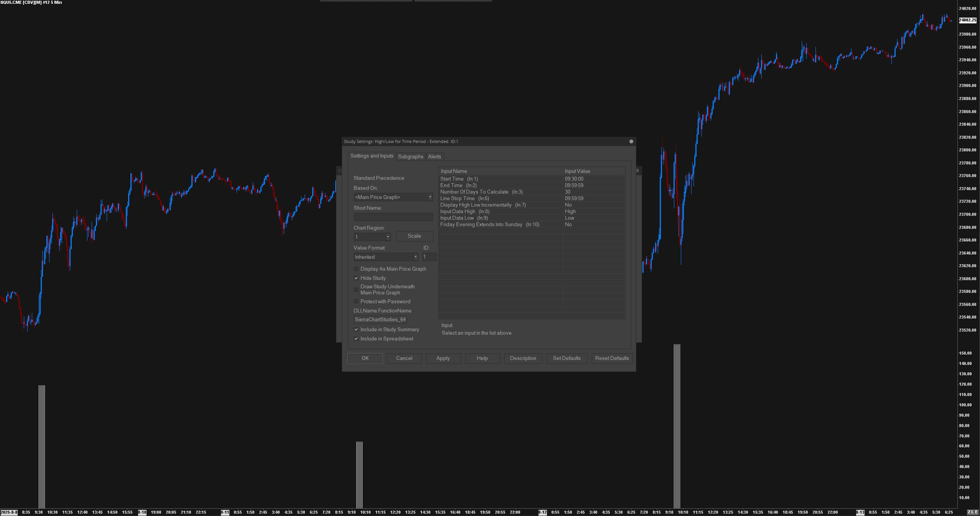The image size is (980, 516).
Task: Click Reset Defaults button
Action: pyautogui.click(x=612, y=358)
